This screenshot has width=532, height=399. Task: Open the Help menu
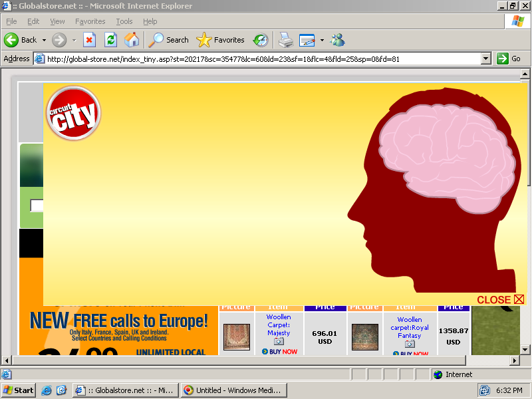pos(150,21)
